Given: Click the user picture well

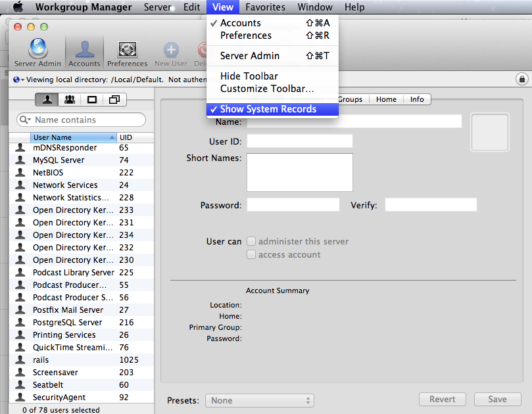Looking at the screenshot, I should pyautogui.click(x=490, y=132).
